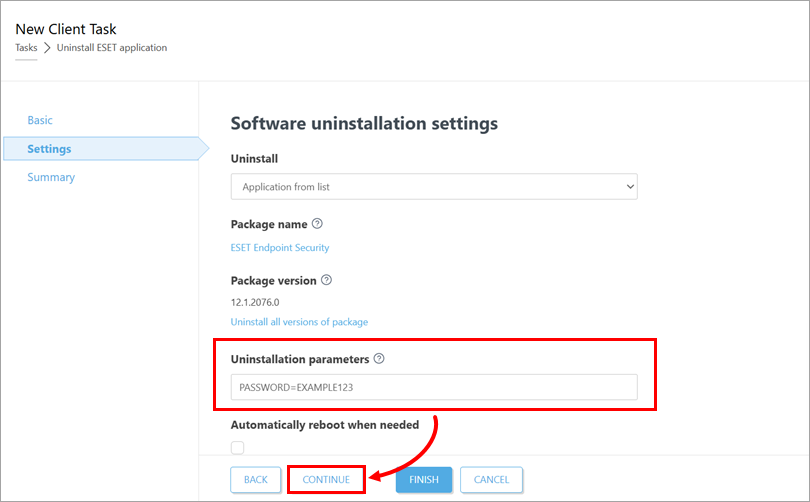
Task: Select the Settings section in sidebar
Action: (x=50, y=149)
